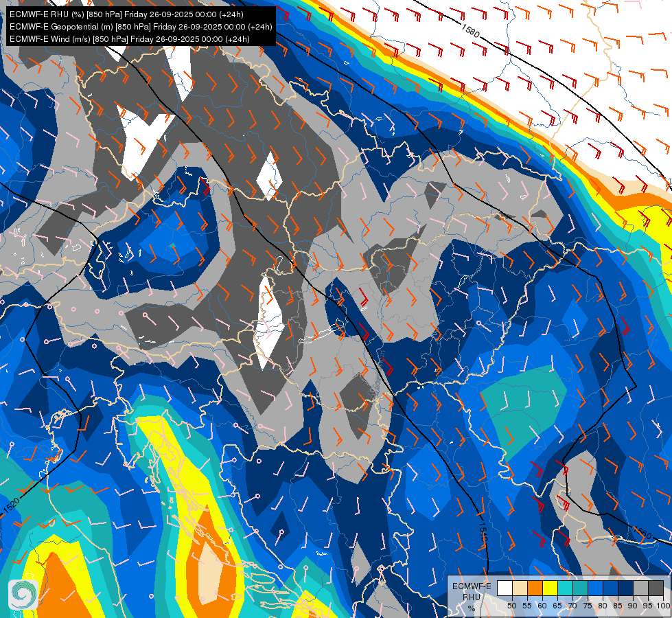This screenshot has width=672, height=618.
Task: Click the swirl logo icon at bottom-left
Action: coord(23,595)
